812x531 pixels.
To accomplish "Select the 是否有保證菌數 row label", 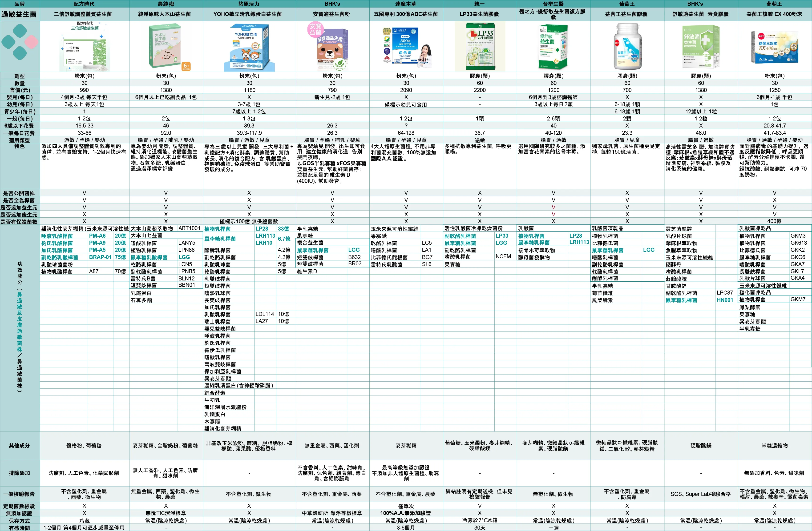I will pos(20,222).
